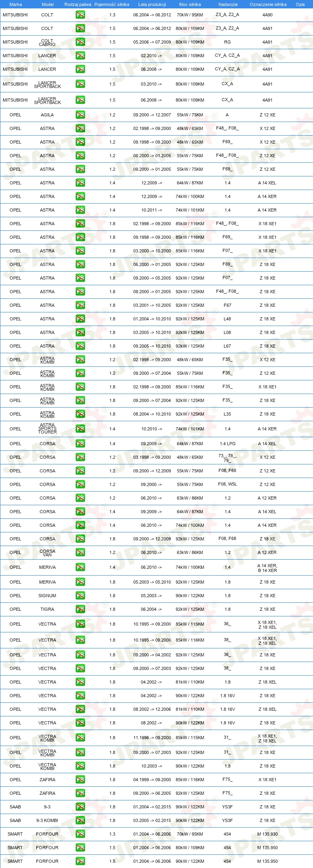The width and height of the screenshot is (313, 868).
Task: Select the petrol icon for Opel Corsa Van
Action: click(x=80, y=552)
